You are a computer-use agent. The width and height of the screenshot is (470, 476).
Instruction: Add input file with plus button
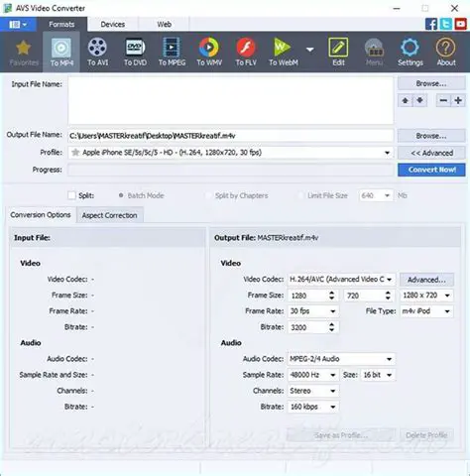(458, 100)
